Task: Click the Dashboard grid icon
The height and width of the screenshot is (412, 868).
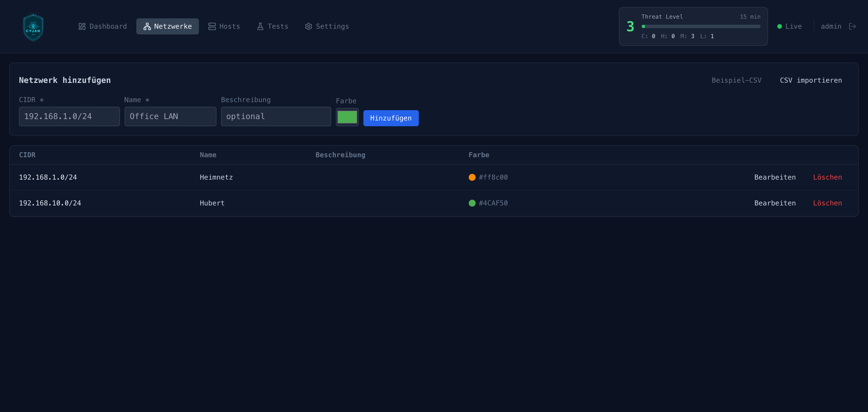Action: 82,26
